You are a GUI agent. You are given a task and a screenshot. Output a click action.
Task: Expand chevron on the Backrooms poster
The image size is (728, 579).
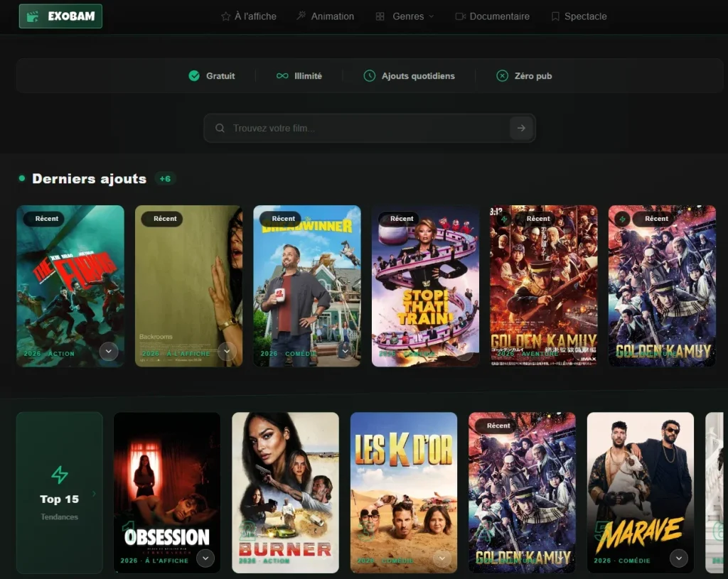227,351
